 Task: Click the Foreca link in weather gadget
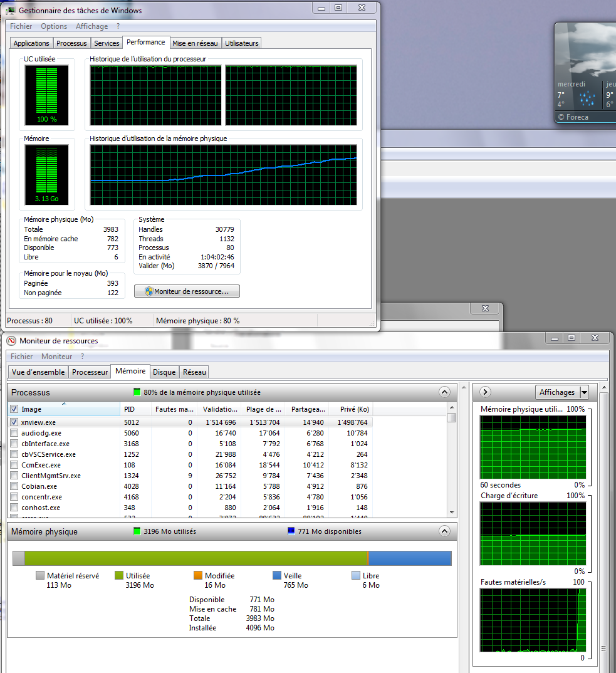click(573, 117)
